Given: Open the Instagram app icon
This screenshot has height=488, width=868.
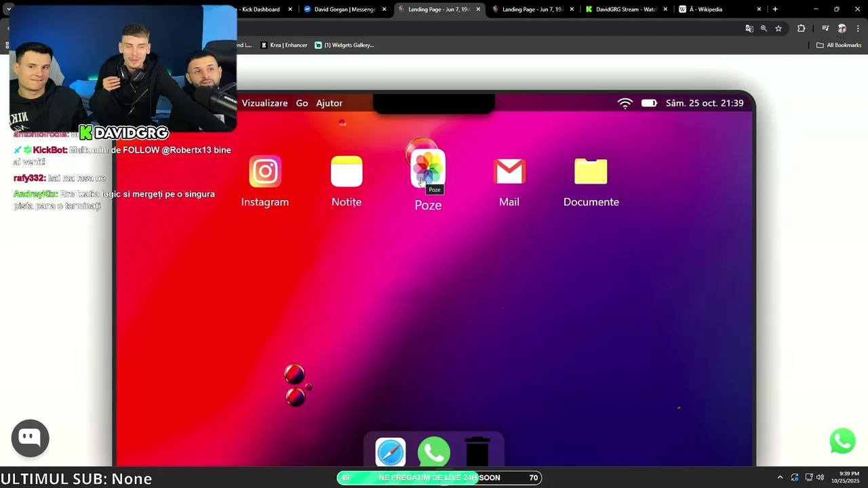Looking at the screenshot, I should tap(265, 171).
